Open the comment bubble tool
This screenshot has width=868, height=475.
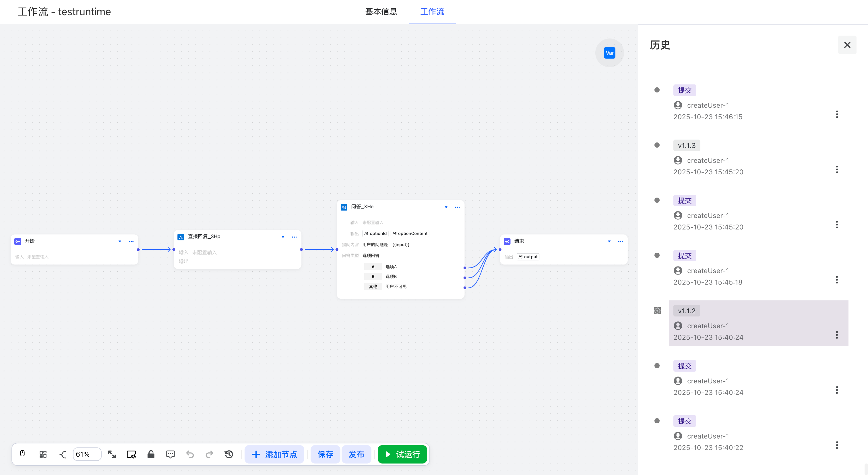170,454
